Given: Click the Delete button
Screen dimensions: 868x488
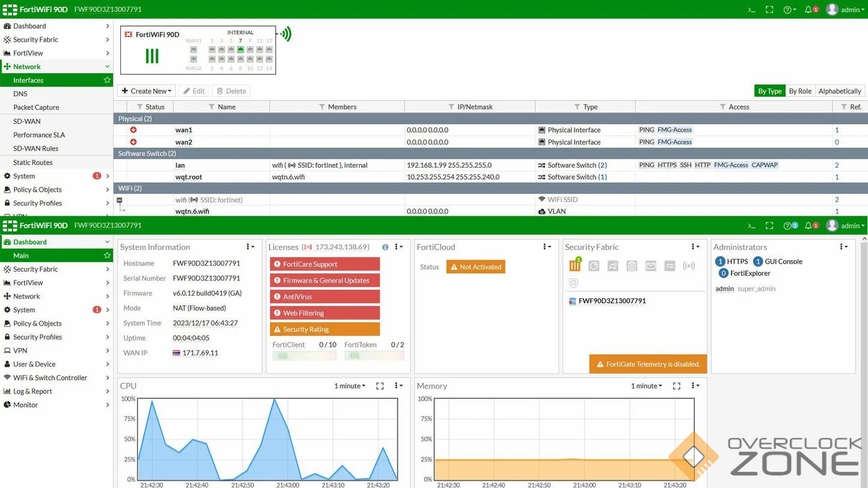Looking at the screenshot, I should [x=231, y=91].
